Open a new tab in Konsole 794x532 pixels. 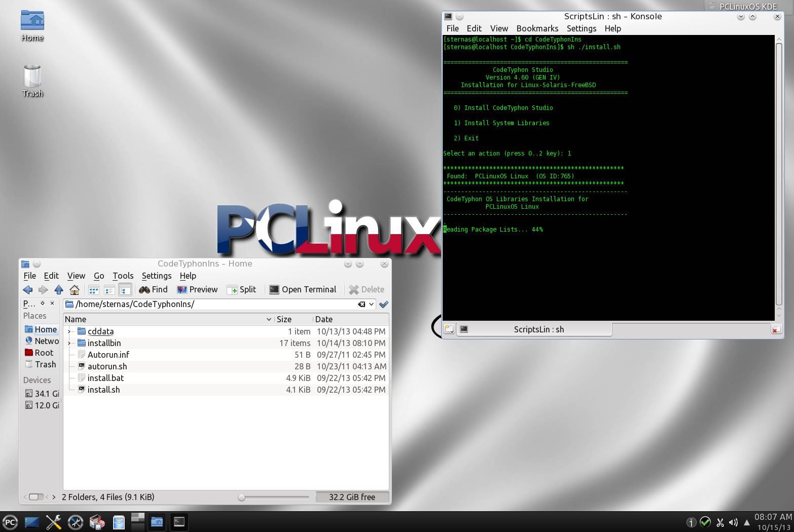[x=449, y=329]
